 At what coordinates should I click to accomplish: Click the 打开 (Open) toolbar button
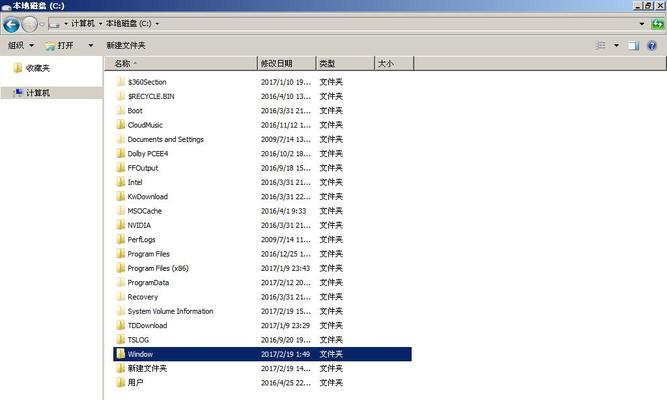(60, 45)
